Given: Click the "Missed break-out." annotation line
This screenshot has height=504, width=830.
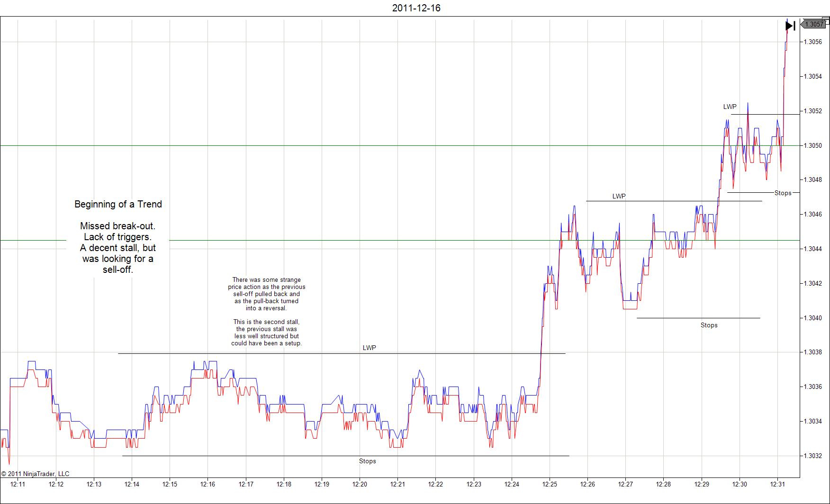Looking at the screenshot, I should (117, 226).
